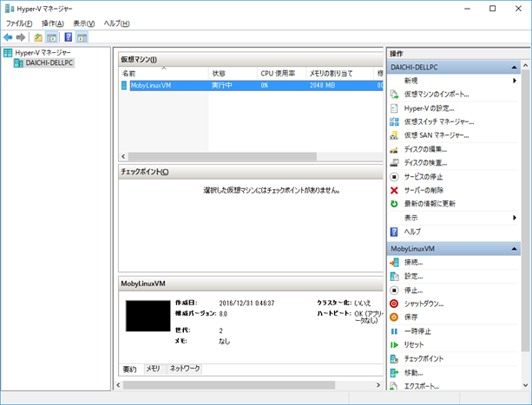
Task: Expand the 新規 submenu arrow
Action: 515,81
